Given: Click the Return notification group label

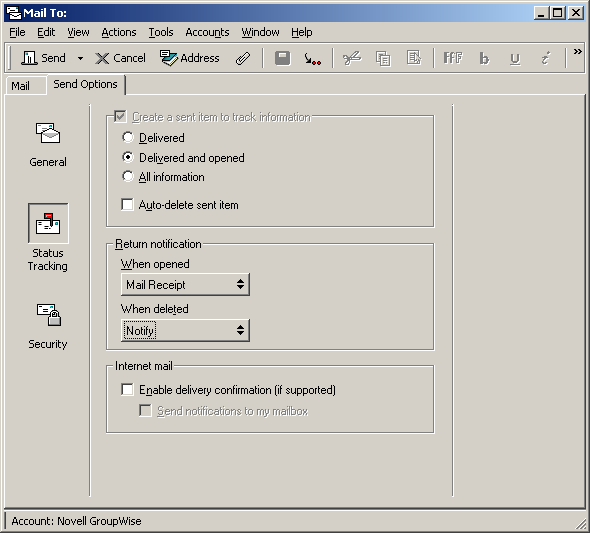Looking at the screenshot, I should tap(158, 244).
